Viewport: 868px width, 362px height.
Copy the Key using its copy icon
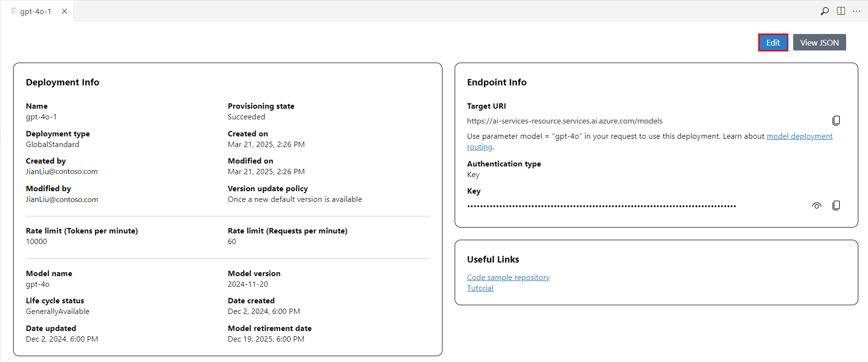pyautogui.click(x=836, y=206)
